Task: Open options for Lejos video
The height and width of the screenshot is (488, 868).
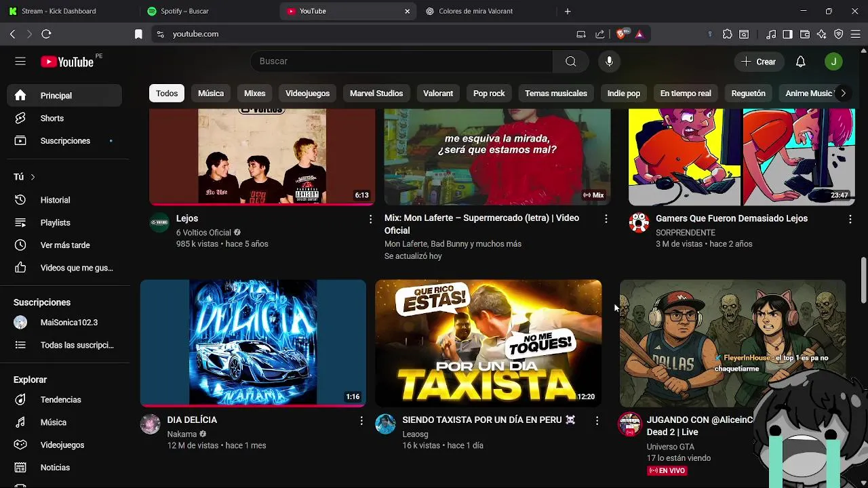Action: tap(370, 219)
